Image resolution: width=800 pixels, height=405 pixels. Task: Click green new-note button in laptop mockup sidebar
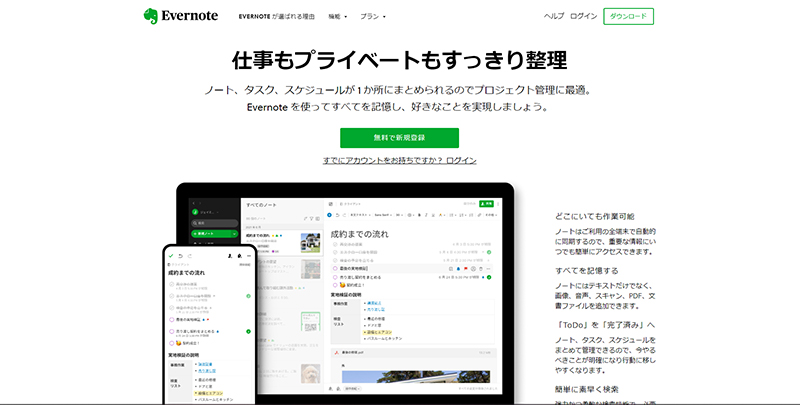click(x=214, y=234)
